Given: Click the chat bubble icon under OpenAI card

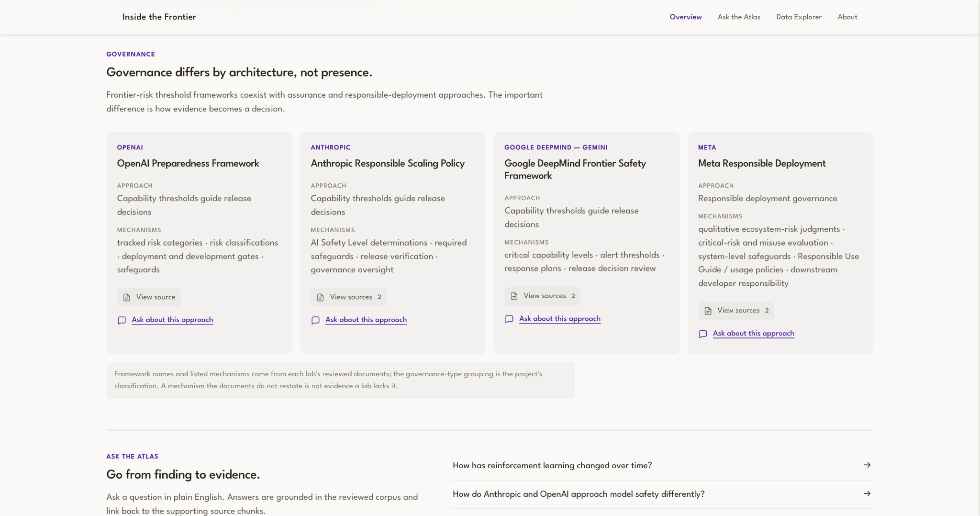Looking at the screenshot, I should tap(122, 320).
